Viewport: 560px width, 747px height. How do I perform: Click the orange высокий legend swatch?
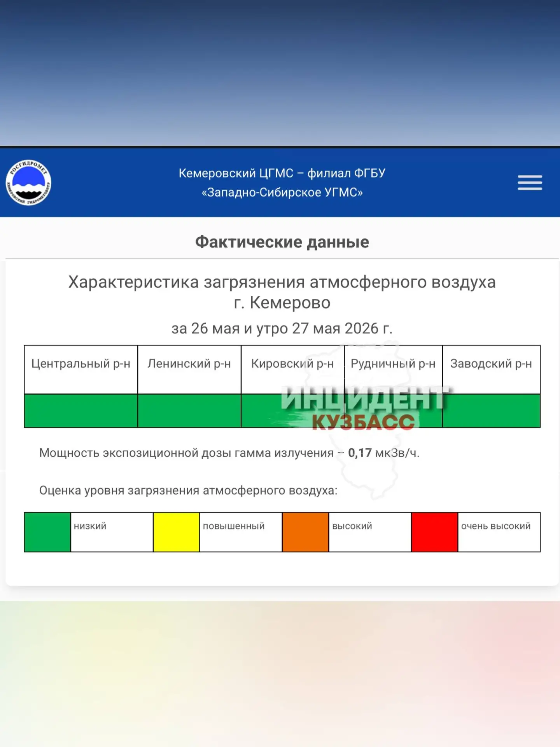pos(306,532)
